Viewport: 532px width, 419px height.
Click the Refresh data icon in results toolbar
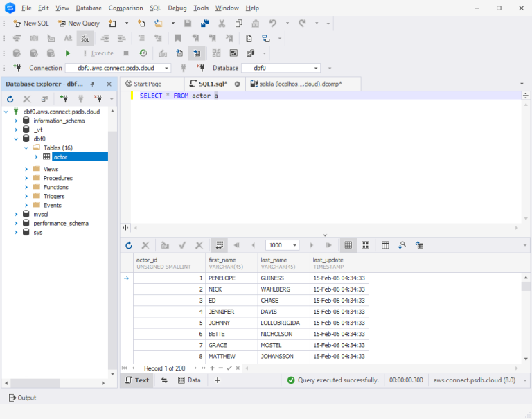[129, 245]
